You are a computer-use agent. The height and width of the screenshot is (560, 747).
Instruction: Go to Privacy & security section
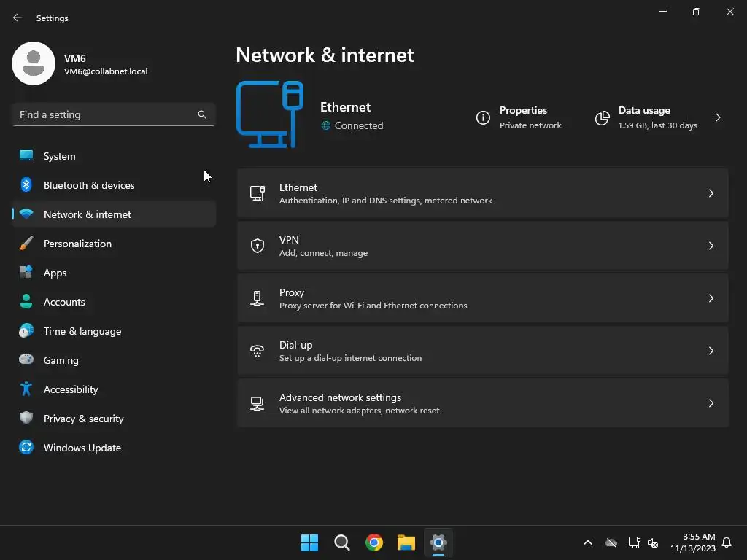[83, 419]
